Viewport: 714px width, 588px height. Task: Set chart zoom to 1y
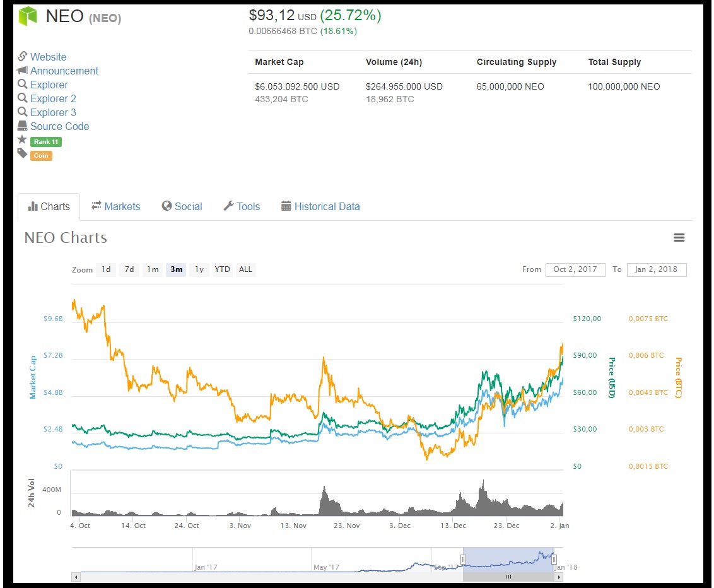coord(199,269)
